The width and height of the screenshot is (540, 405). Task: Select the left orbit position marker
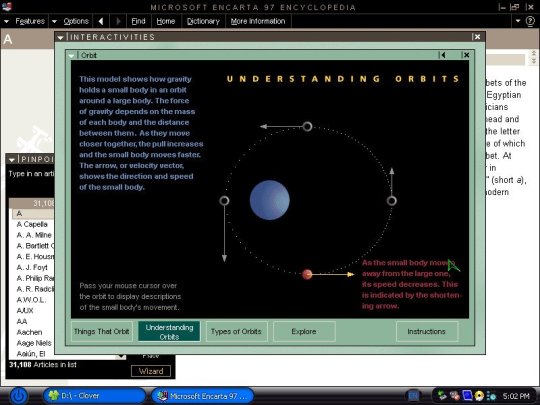click(224, 200)
